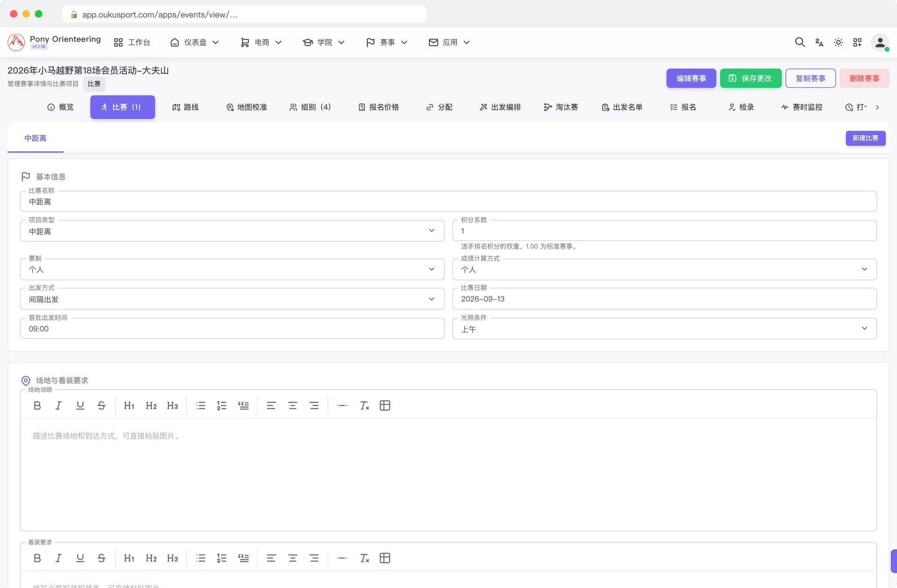Image resolution: width=897 pixels, height=588 pixels.
Task: Click the user avatar icon
Action: pyautogui.click(x=880, y=43)
